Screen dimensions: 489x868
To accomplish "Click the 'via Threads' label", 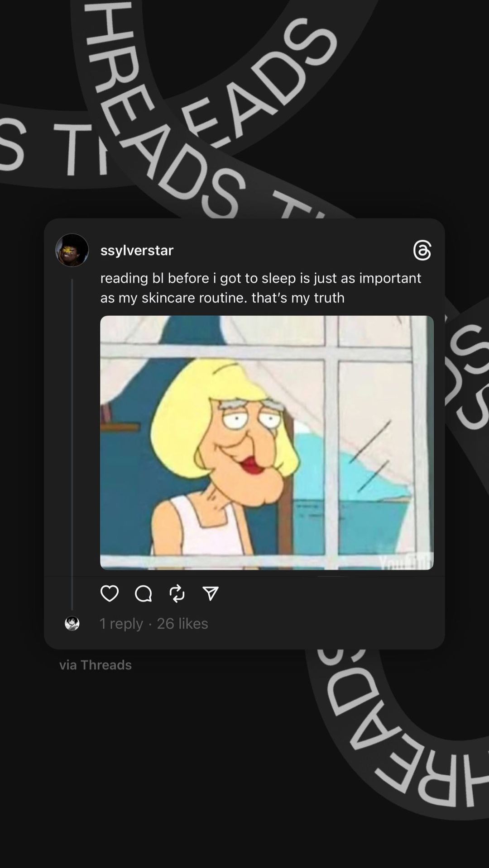I will [95, 664].
